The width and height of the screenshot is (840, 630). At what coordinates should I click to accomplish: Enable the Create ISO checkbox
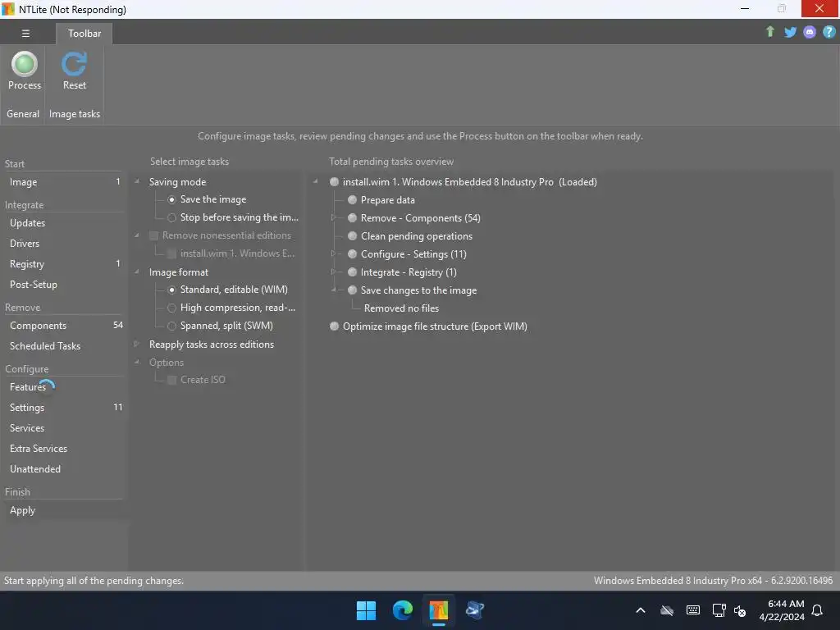171,380
